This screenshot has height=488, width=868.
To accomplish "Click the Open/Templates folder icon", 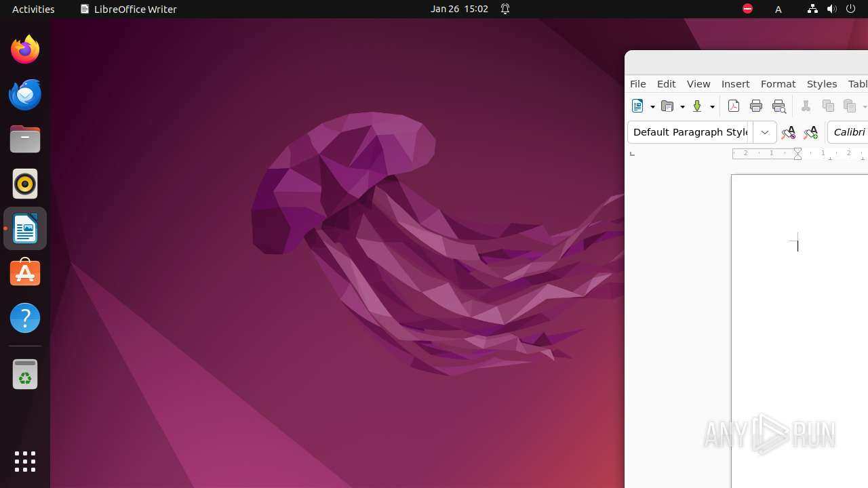I will pos(667,106).
